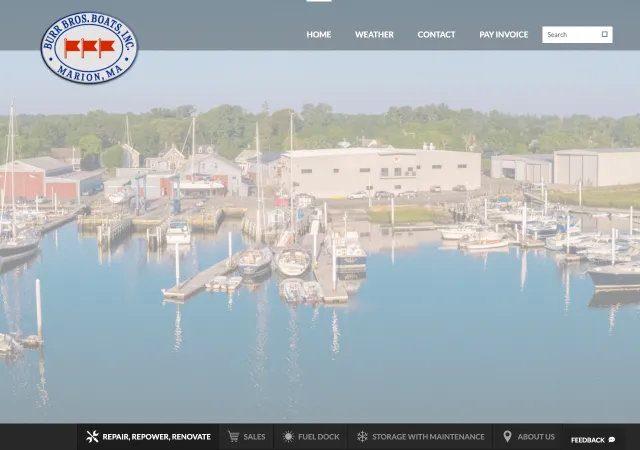Click the wrench and screwdriver repair icon
This screenshot has width=640, height=450.
pyautogui.click(x=92, y=437)
